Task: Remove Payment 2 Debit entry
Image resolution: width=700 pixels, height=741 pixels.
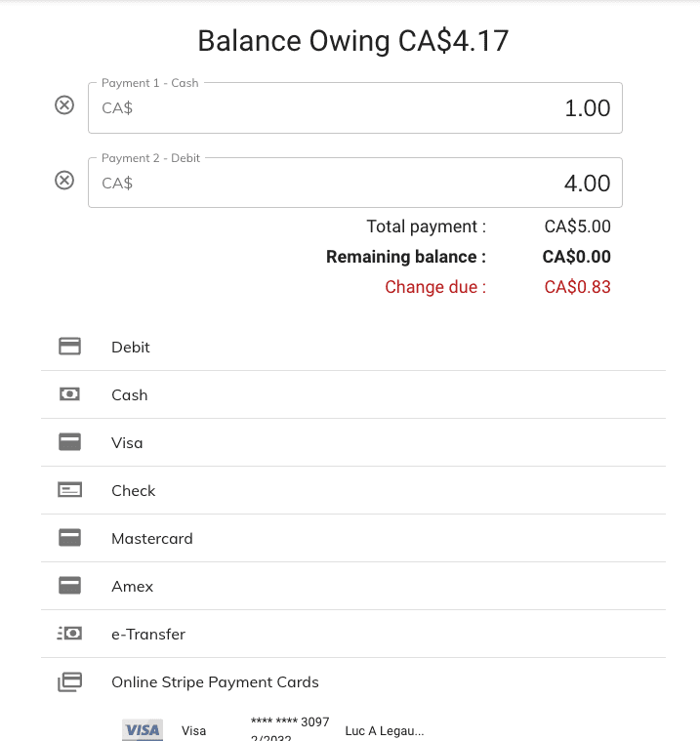Action: coord(64,181)
